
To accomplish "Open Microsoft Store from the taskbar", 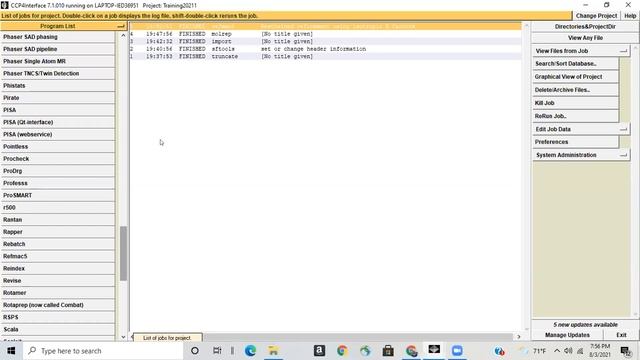I will point(388,351).
